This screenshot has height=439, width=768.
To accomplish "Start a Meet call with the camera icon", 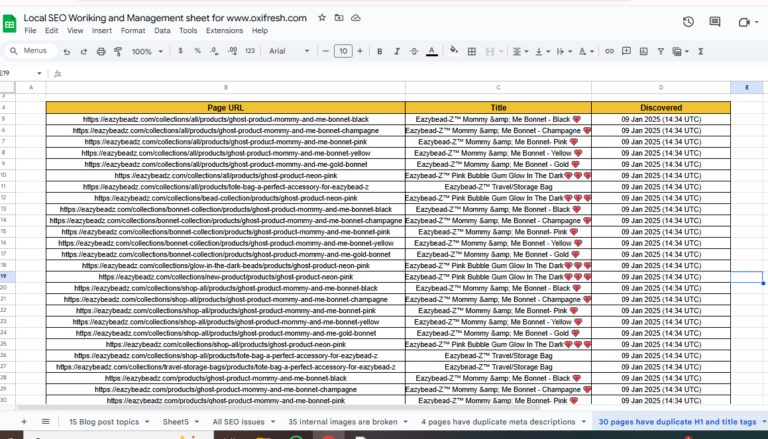I will point(744,22).
